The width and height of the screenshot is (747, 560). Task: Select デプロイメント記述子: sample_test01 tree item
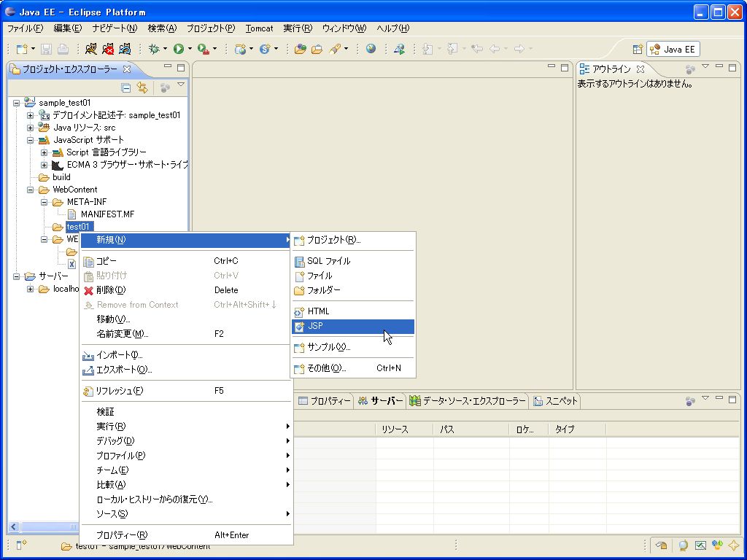[117, 115]
